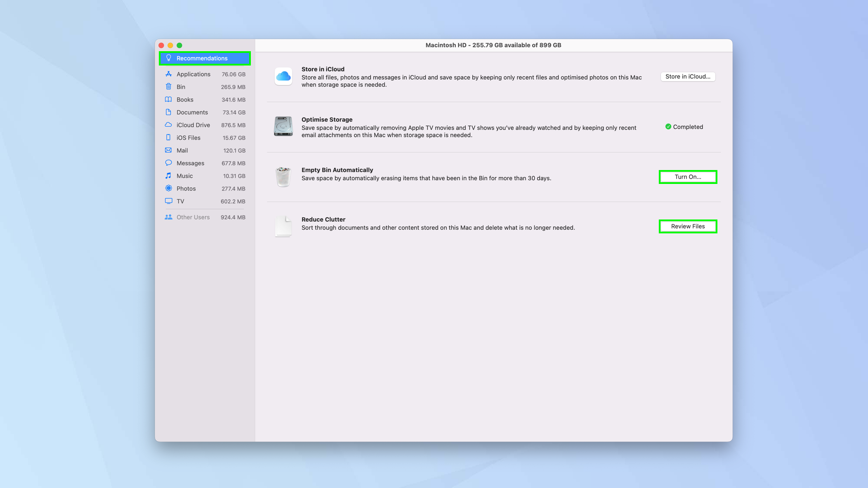868x488 pixels.
Task: Click the Other Users people icon
Action: tap(168, 217)
